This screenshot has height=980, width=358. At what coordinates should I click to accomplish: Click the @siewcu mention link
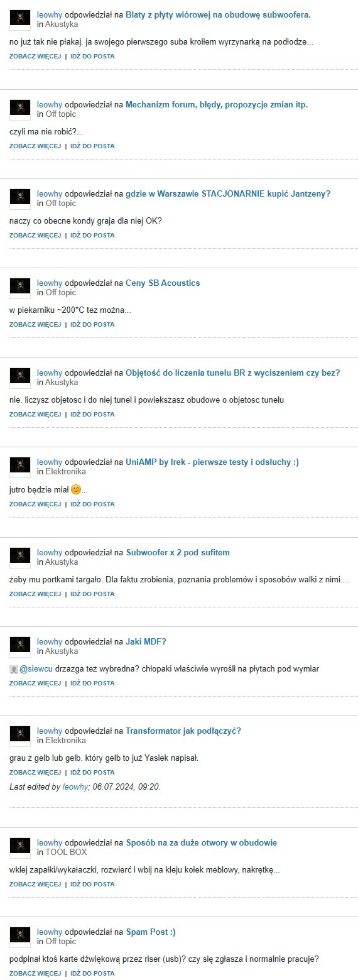[37, 669]
